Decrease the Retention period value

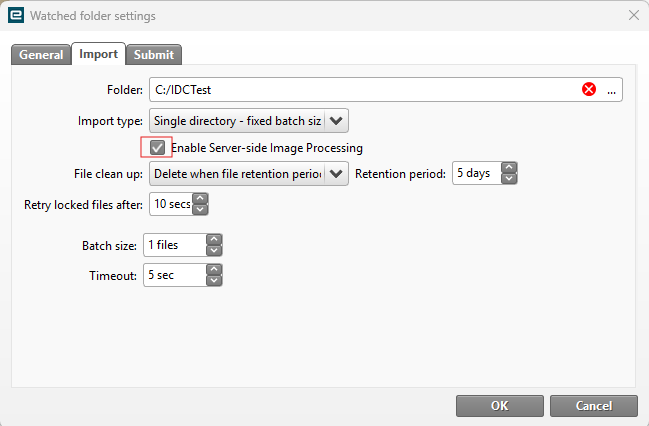click(509, 178)
